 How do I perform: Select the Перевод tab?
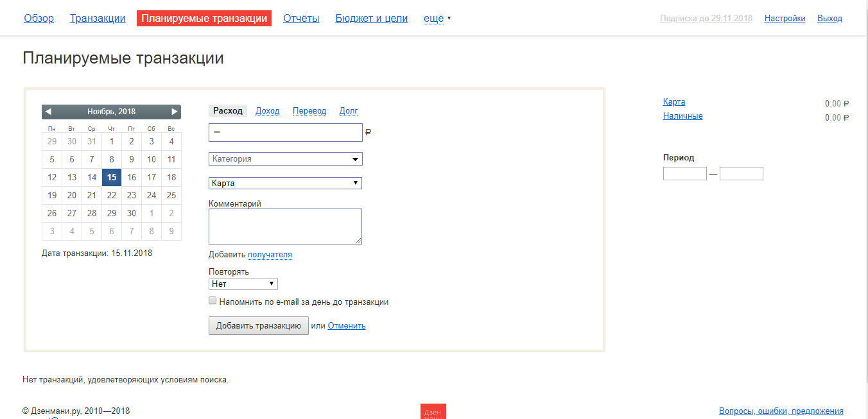pos(309,111)
